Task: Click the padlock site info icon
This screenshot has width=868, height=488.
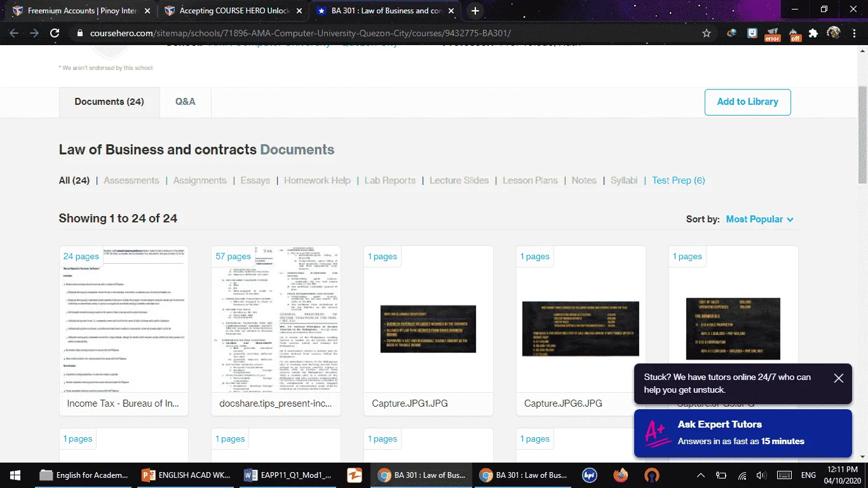Action: click(x=79, y=33)
